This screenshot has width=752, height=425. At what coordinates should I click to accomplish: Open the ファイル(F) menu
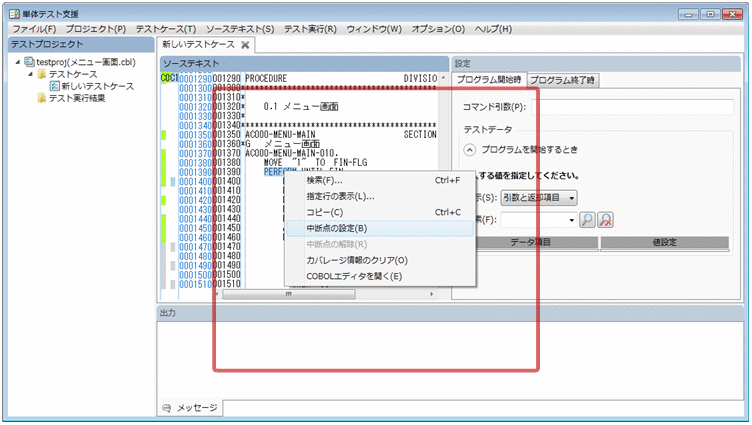tap(34, 29)
